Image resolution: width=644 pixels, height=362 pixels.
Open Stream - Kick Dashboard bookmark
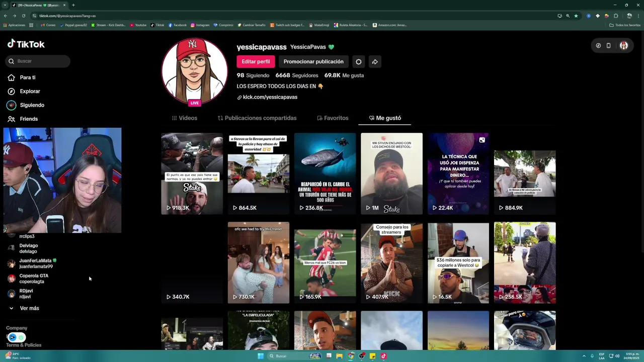tap(108, 25)
